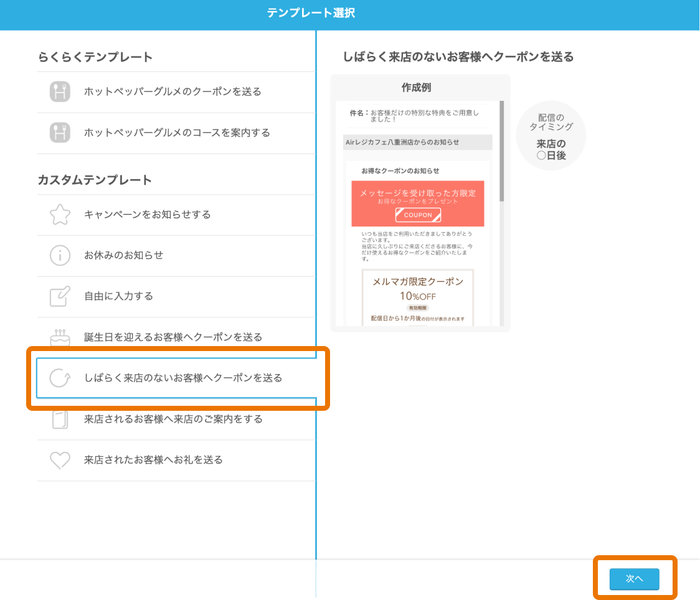700x600 pixels.
Task: Click the Airレジカフェ八重洲店からのお知らせ line
Action: [417, 143]
